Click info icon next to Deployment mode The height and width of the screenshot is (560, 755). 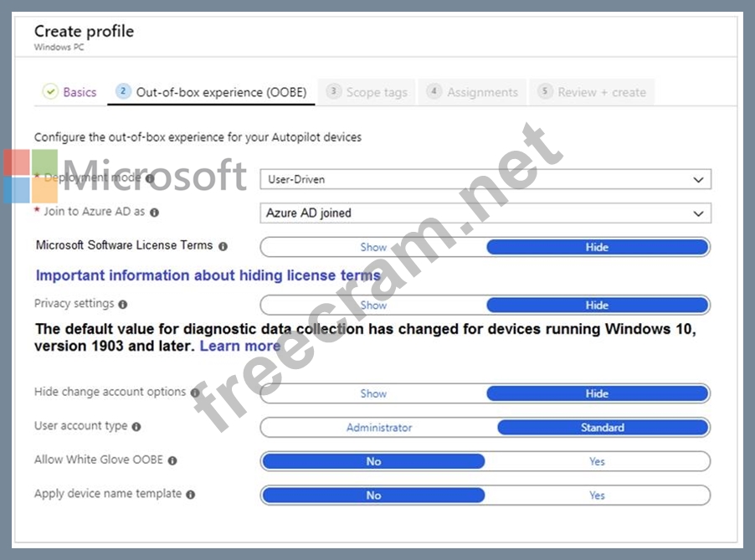[150, 178]
